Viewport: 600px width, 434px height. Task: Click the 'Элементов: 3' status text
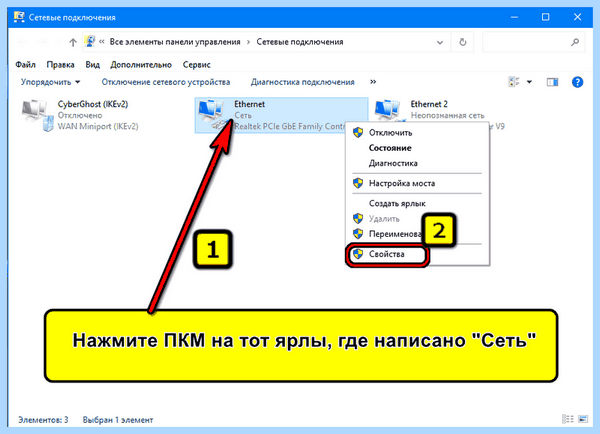tap(43, 420)
